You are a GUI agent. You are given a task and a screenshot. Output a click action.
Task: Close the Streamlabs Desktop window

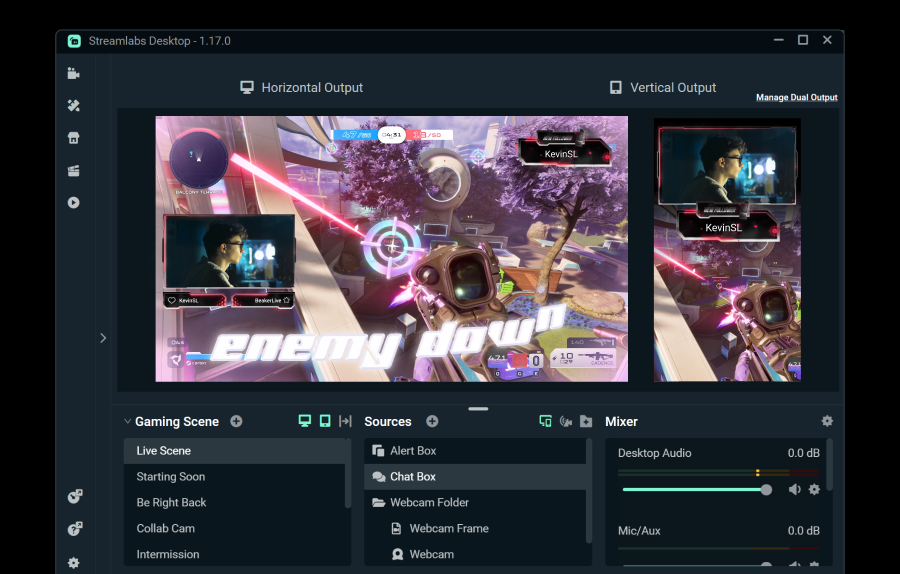coord(827,40)
